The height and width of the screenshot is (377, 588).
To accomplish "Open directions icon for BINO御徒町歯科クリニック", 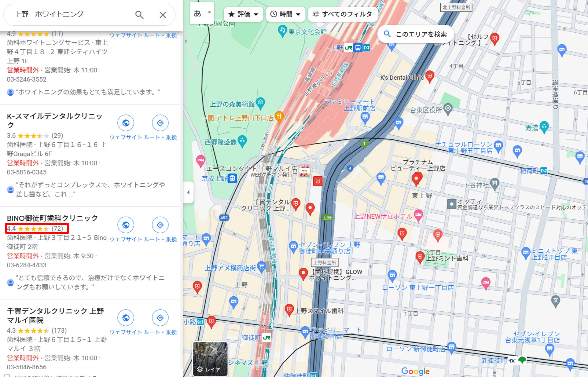I will tap(160, 225).
